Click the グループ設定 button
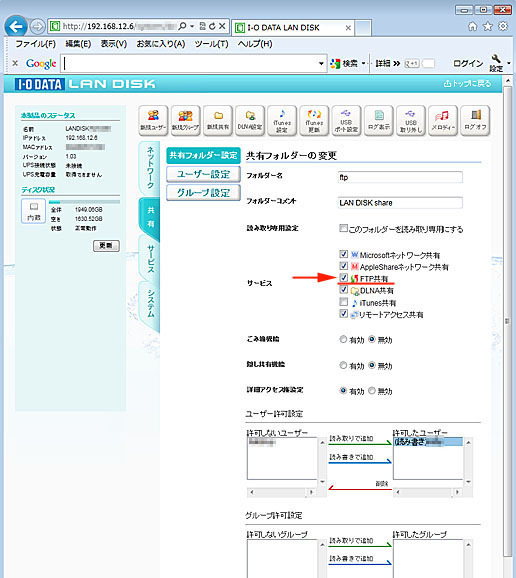This screenshot has width=516, height=578. [x=203, y=192]
